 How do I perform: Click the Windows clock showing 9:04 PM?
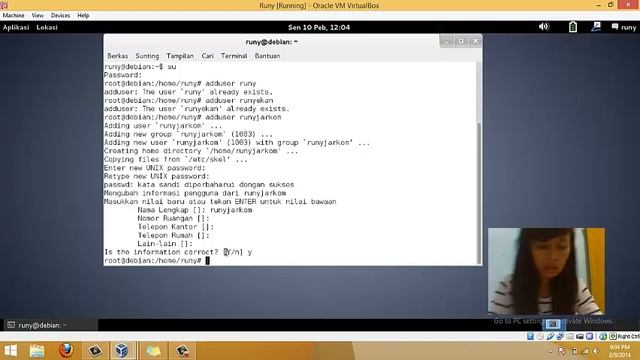tap(620, 351)
